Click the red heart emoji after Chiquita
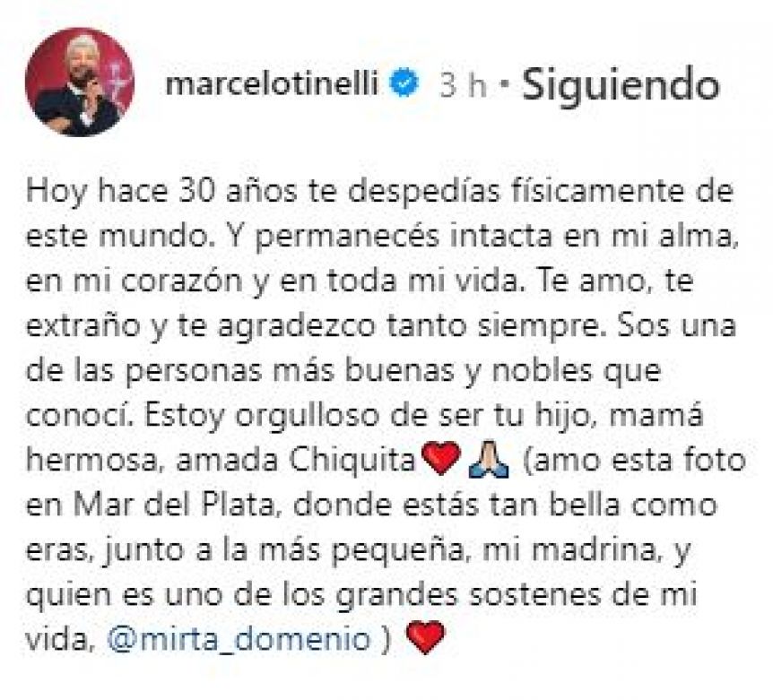This screenshot has width=773, height=700. point(441,459)
